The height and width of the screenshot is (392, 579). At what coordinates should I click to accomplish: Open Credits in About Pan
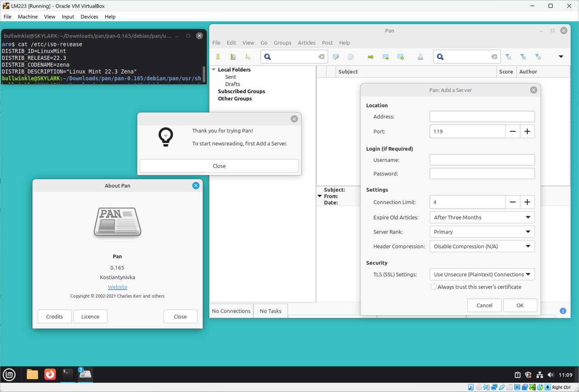click(54, 316)
